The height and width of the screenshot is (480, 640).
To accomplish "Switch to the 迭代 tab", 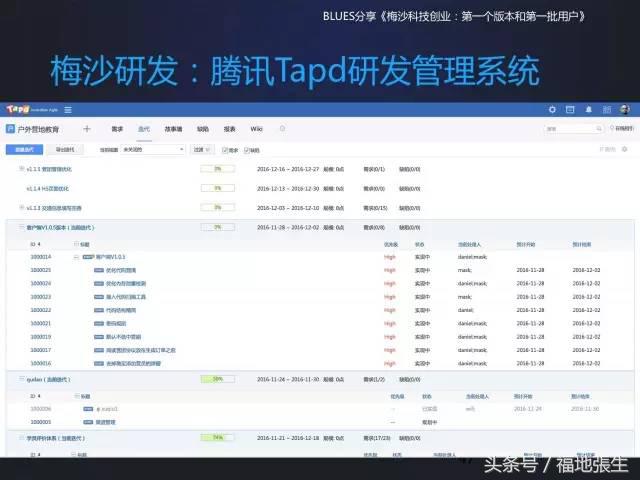I will coord(144,129).
